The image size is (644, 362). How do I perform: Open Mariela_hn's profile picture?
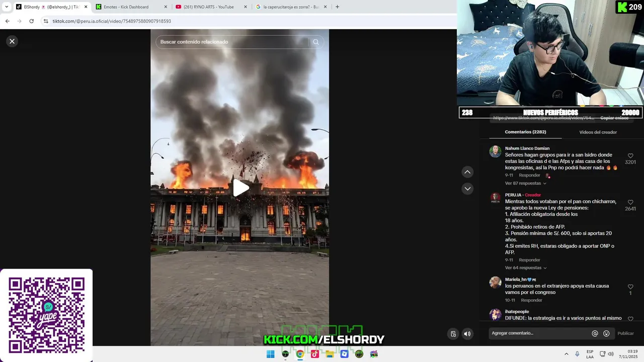496,282
